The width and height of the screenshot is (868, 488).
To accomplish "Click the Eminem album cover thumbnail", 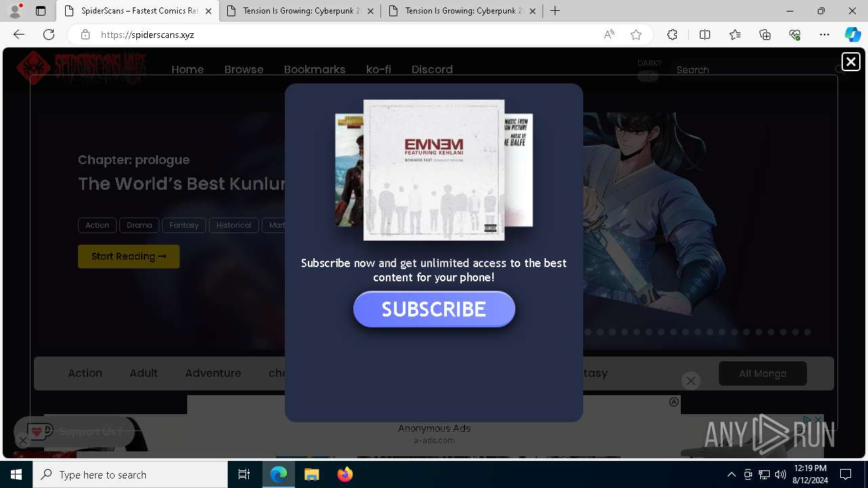I will [434, 170].
